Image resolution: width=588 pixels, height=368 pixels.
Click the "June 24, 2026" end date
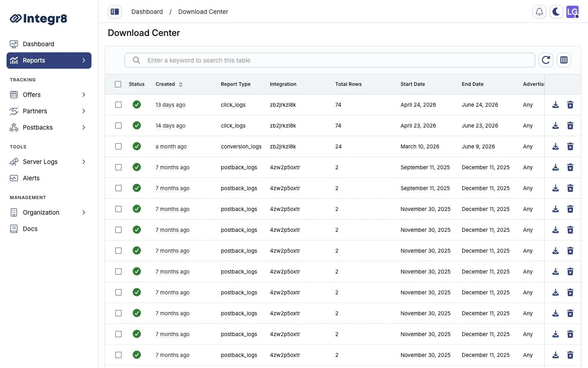pos(480,105)
